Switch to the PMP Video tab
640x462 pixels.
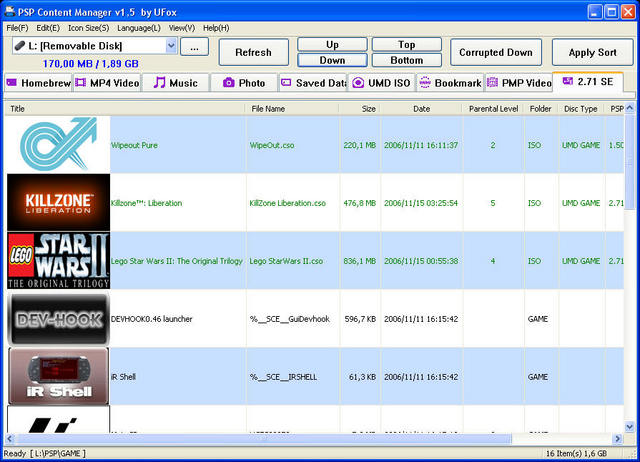point(519,83)
